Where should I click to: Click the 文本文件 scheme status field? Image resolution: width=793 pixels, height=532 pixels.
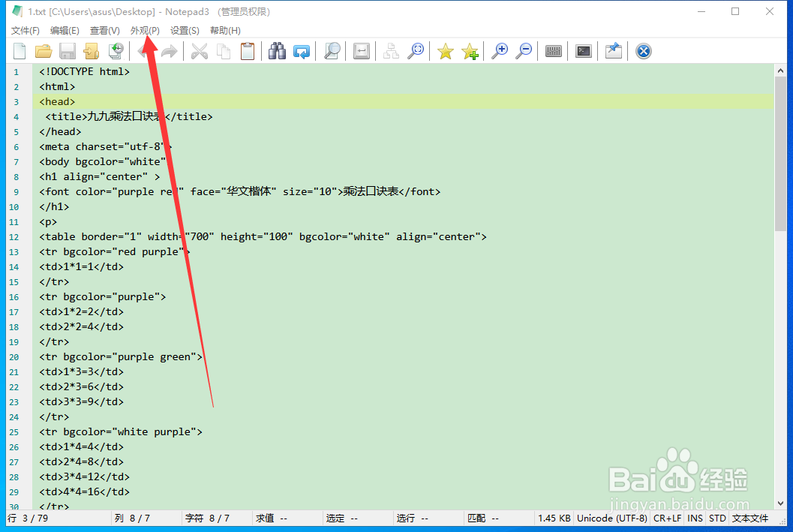750,518
